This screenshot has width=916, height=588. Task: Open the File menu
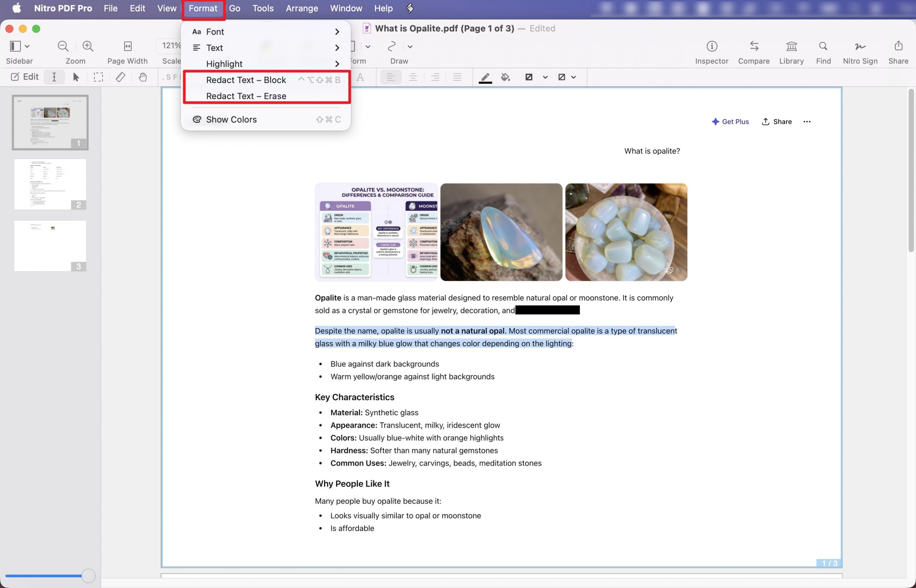111,8
